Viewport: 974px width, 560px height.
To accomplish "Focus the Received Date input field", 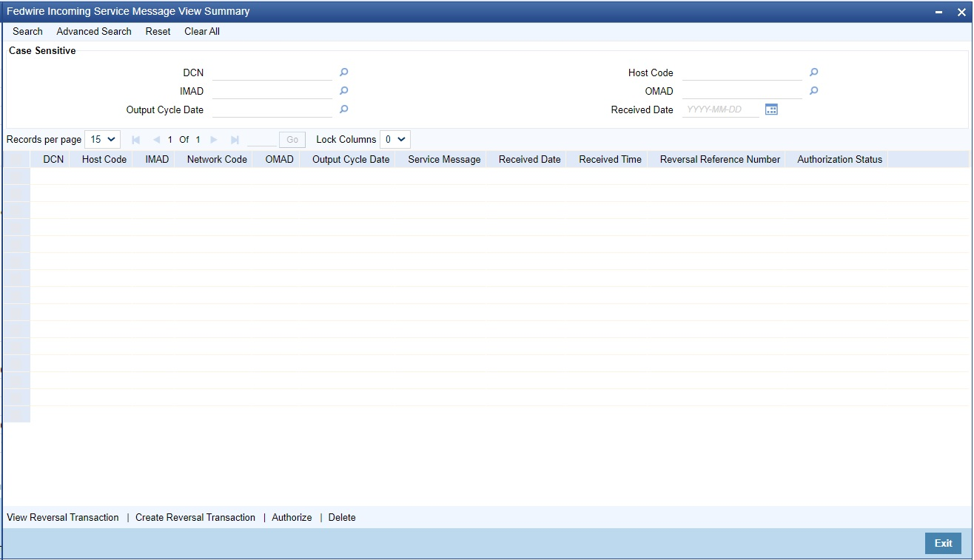I will click(x=720, y=109).
